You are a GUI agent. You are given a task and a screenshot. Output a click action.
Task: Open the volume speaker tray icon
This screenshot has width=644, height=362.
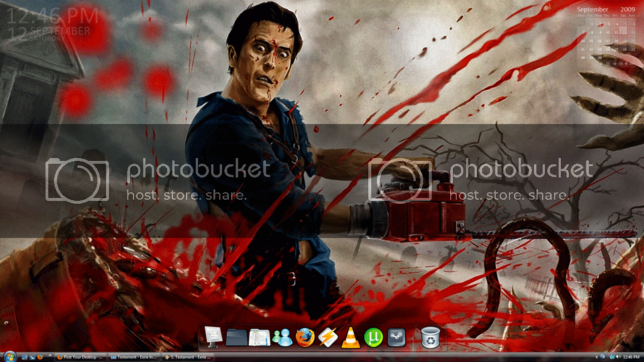[619, 357]
